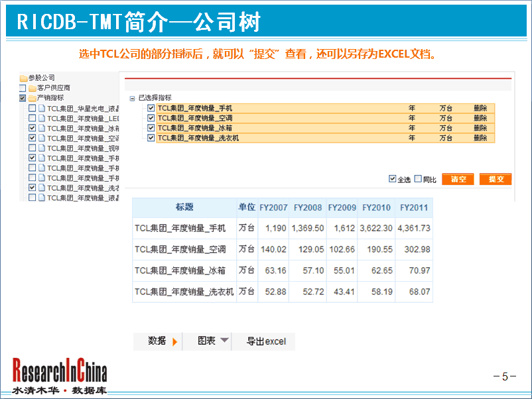532x399 pixels.
Task: Click the document icon beside the tree's 年度销量_洗衣
Action: click(42, 188)
